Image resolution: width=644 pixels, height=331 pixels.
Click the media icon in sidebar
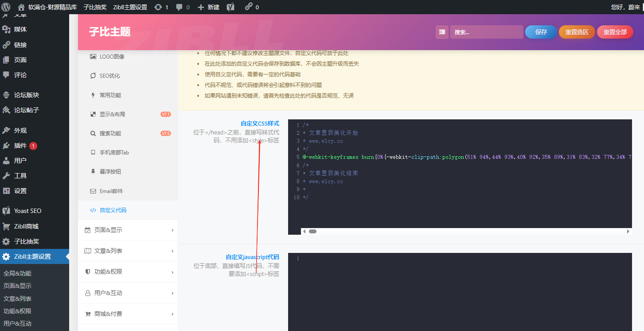(x=6, y=29)
